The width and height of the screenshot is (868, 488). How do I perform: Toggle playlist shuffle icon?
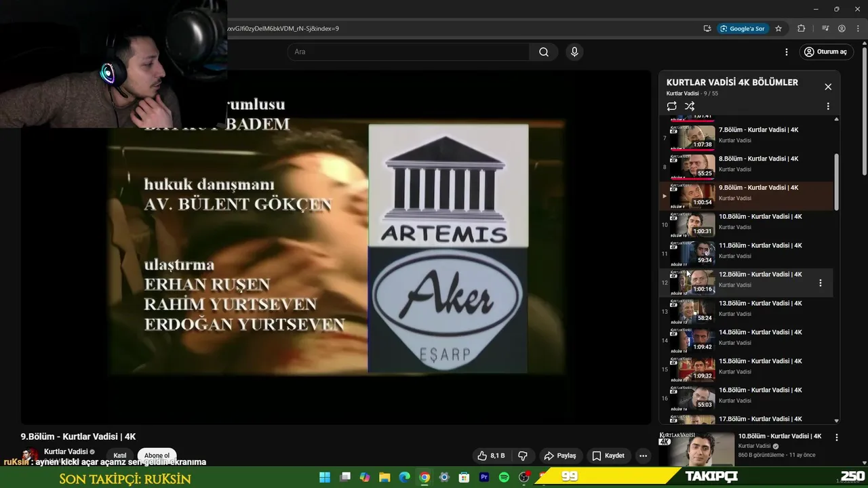pos(690,106)
